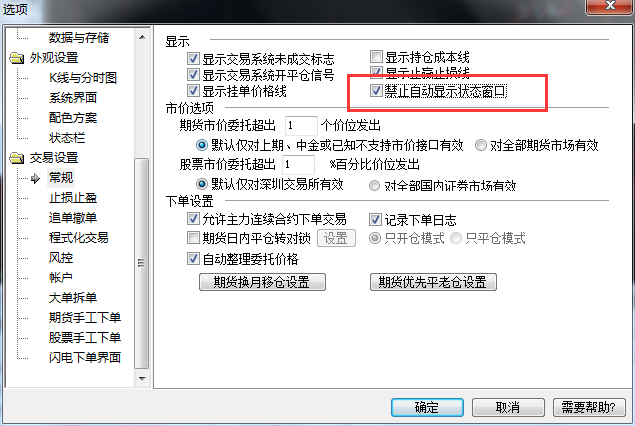Screen dimensions: 635x426
Task: Click the arrow icon beside 常规
Action: (x=36, y=178)
